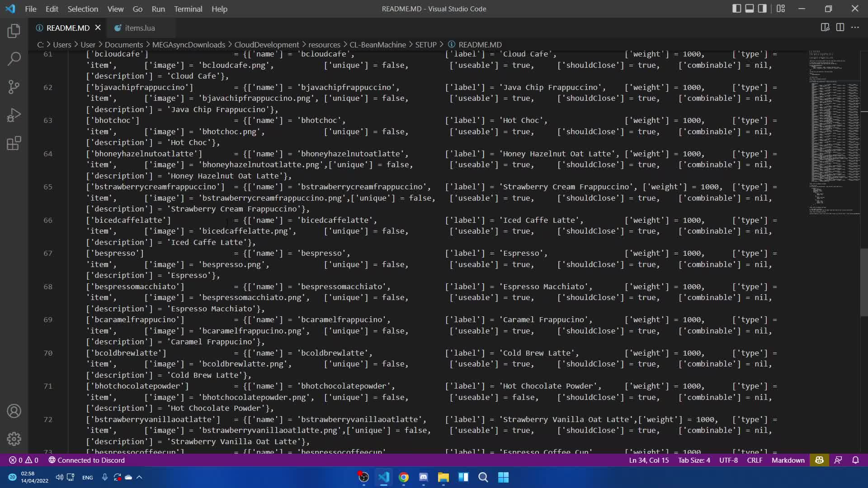Click the Connected to Discord status button

tap(86, 460)
